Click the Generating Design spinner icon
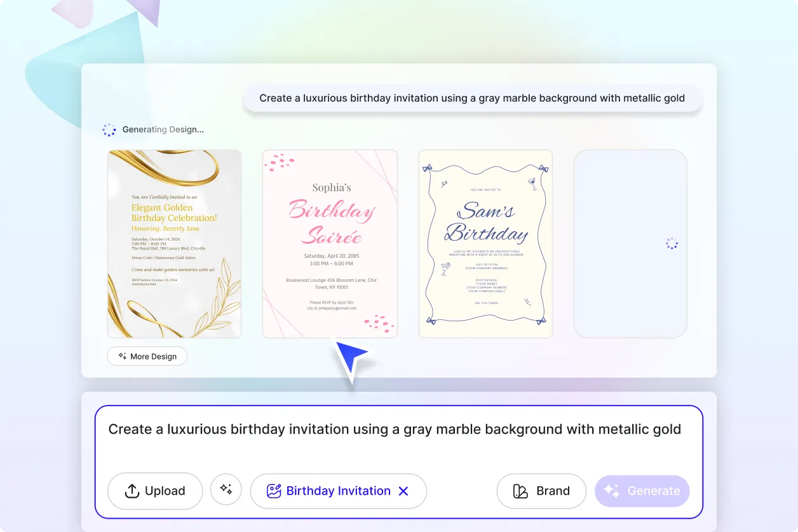 point(109,130)
